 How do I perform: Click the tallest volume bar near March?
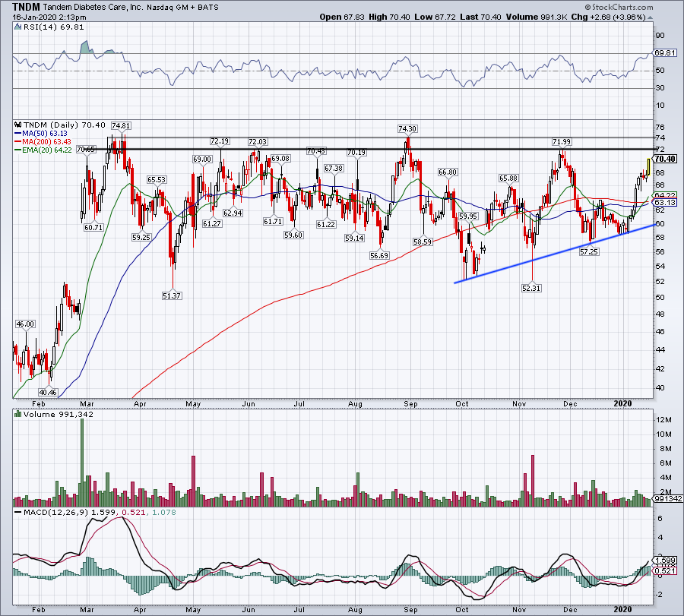coord(81,462)
